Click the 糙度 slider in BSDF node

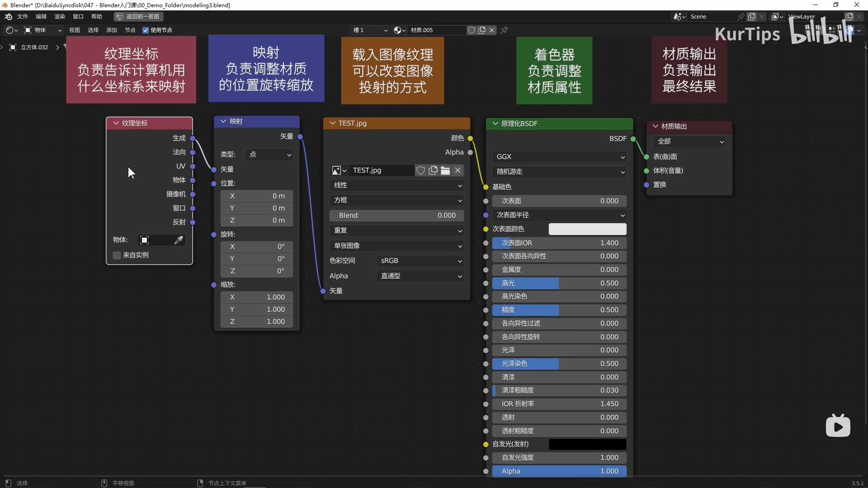pos(559,310)
